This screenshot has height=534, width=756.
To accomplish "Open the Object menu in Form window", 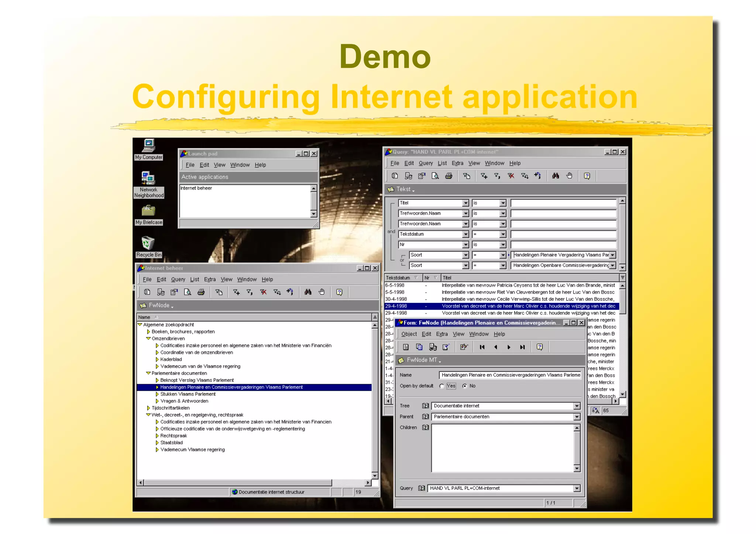I will tap(409, 334).
